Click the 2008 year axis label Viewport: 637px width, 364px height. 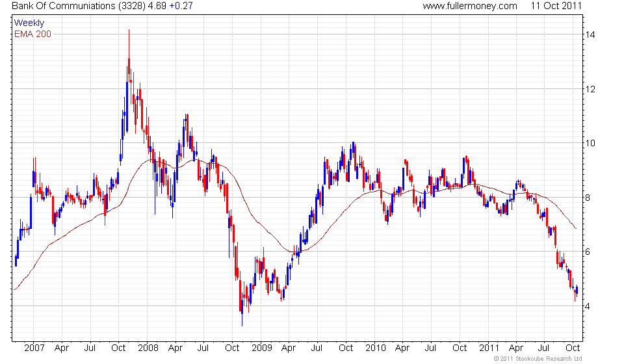click(x=148, y=348)
